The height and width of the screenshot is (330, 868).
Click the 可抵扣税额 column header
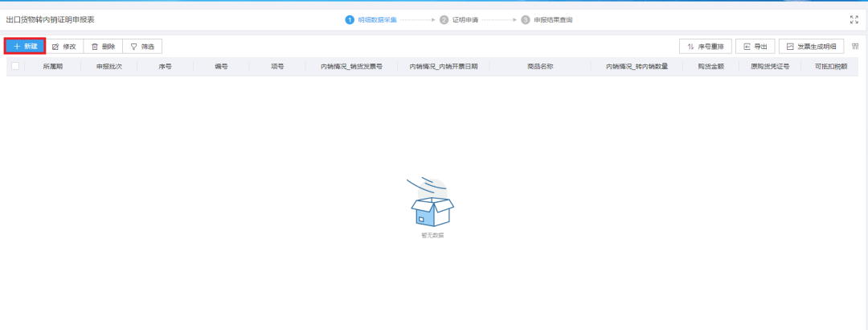click(x=831, y=67)
